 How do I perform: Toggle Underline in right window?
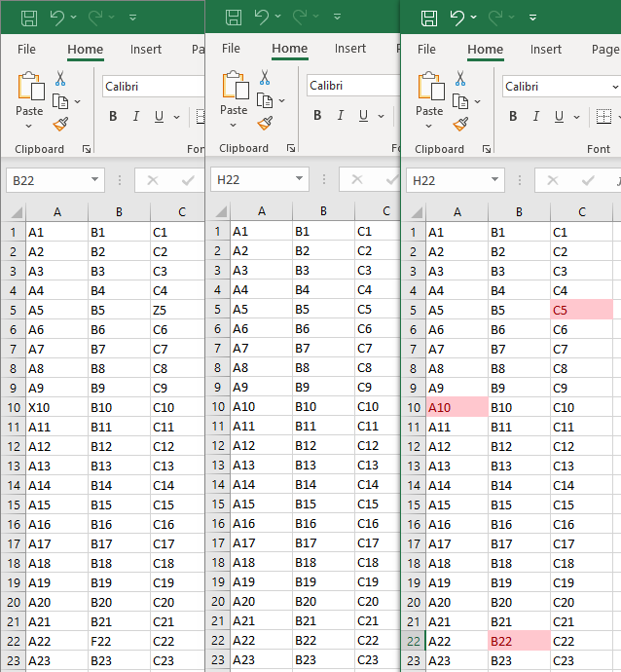(559, 116)
